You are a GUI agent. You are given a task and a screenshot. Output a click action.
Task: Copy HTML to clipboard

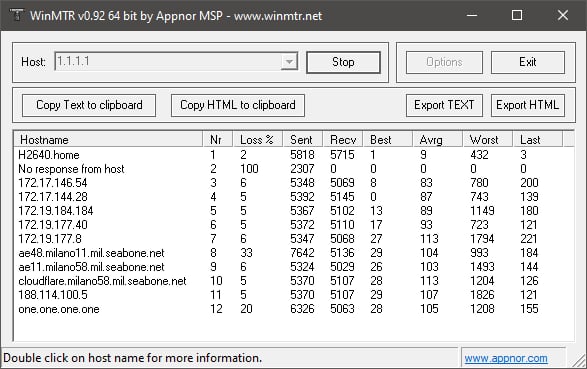click(238, 105)
